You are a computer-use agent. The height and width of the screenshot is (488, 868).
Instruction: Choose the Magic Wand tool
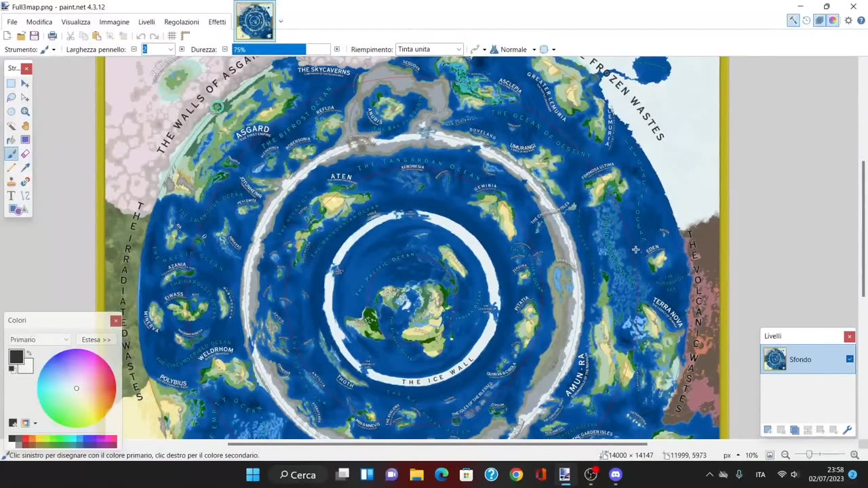click(12, 126)
